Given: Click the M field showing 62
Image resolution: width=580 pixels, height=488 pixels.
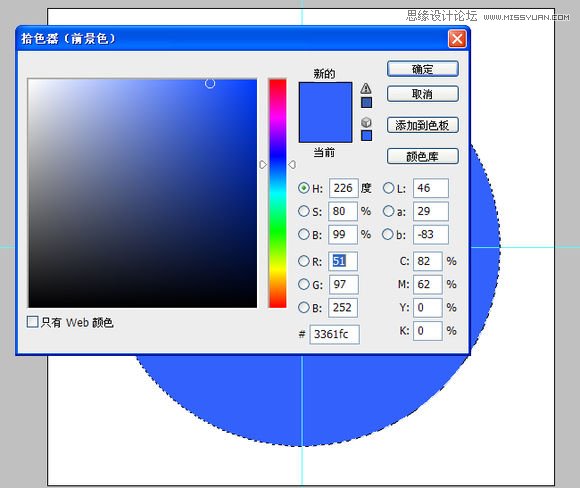Looking at the screenshot, I should click(428, 284).
